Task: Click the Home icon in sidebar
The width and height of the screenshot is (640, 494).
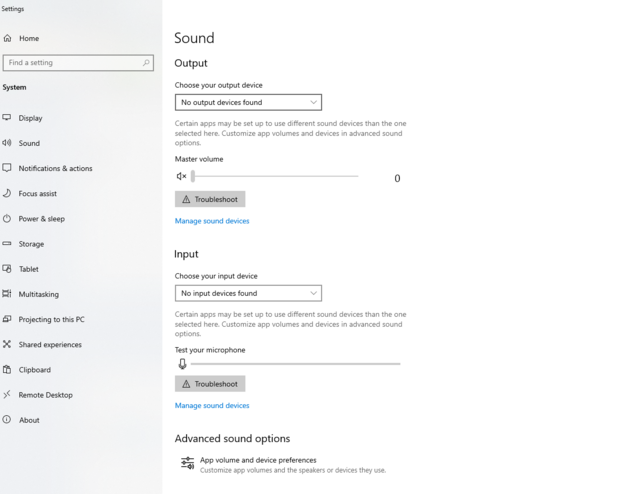Action: [x=8, y=38]
